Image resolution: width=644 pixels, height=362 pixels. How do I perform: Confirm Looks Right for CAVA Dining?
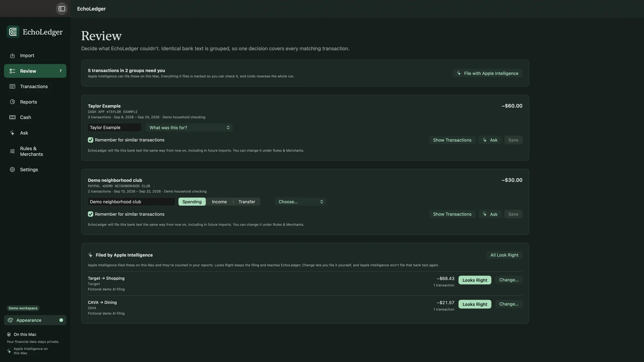475,304
